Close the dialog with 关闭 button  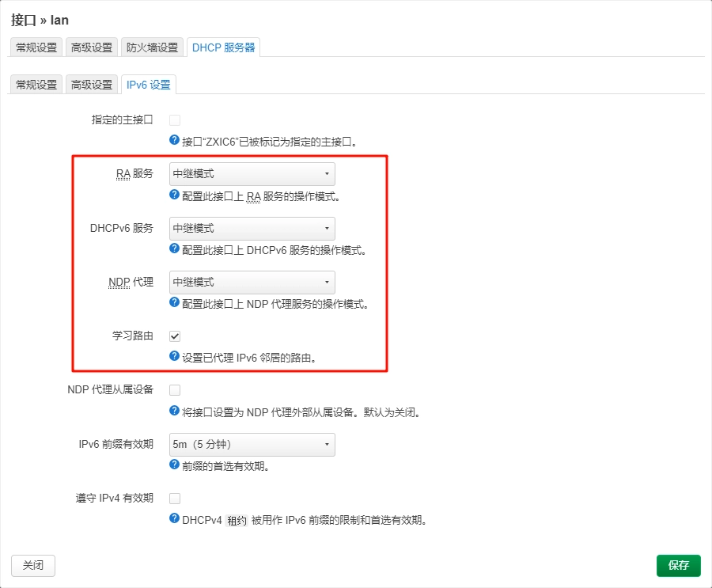pos(32,565)
